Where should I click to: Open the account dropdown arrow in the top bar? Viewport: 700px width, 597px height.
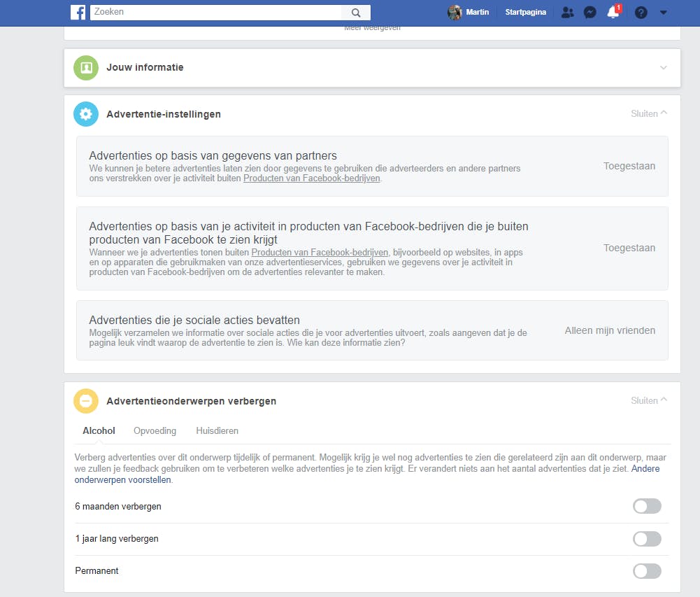tap(664, 13)
